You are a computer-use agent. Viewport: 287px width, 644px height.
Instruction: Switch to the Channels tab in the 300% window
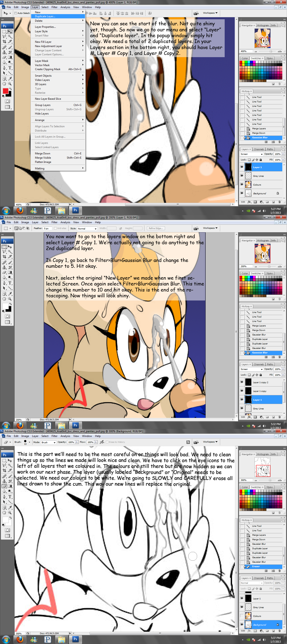(x=259, y=578)
